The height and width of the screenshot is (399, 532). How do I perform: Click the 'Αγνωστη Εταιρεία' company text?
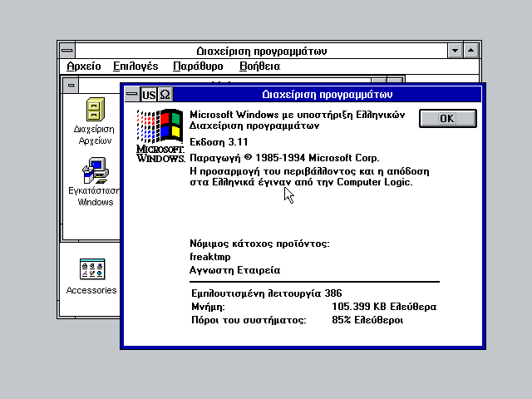coord(234,270)
